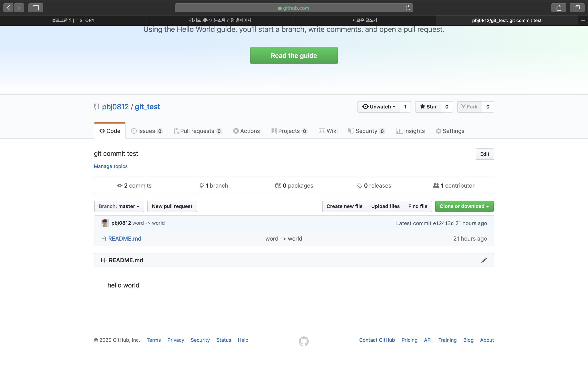Star the git_test repository
Screen dimensions: 588x367
point(428,107)
